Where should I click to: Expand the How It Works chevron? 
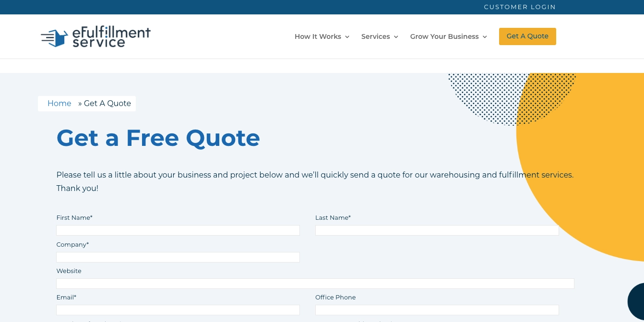click(347, 37)
